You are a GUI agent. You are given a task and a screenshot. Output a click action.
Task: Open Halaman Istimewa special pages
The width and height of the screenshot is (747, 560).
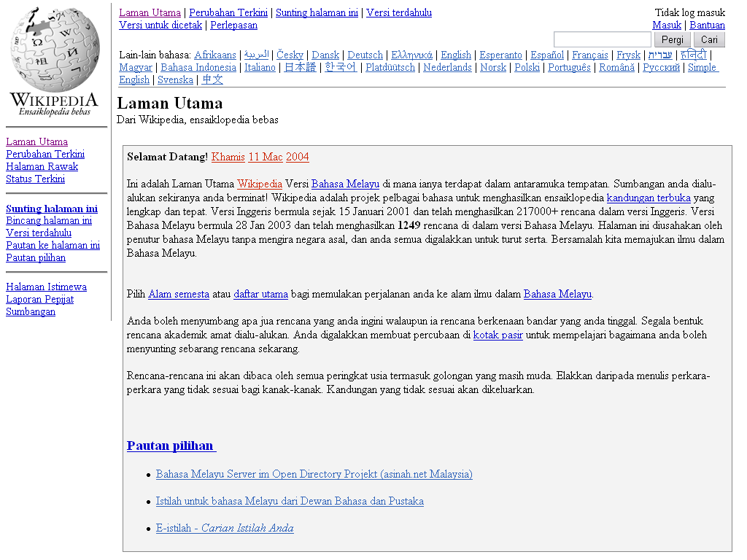click(46, 287)
